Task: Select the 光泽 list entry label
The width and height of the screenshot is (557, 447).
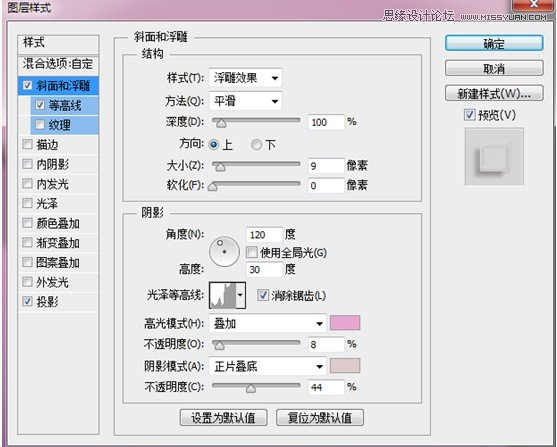Action: pos(47,203)
